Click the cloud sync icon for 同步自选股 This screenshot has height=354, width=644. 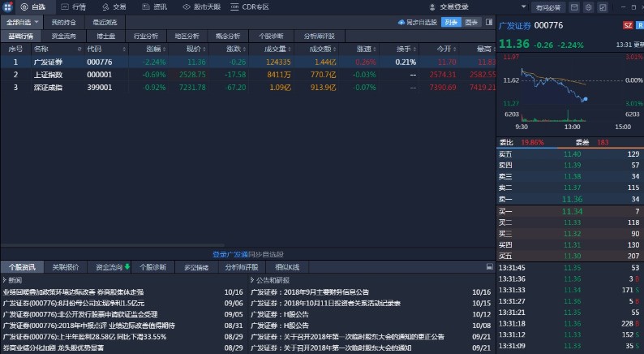tap(401, 22)
